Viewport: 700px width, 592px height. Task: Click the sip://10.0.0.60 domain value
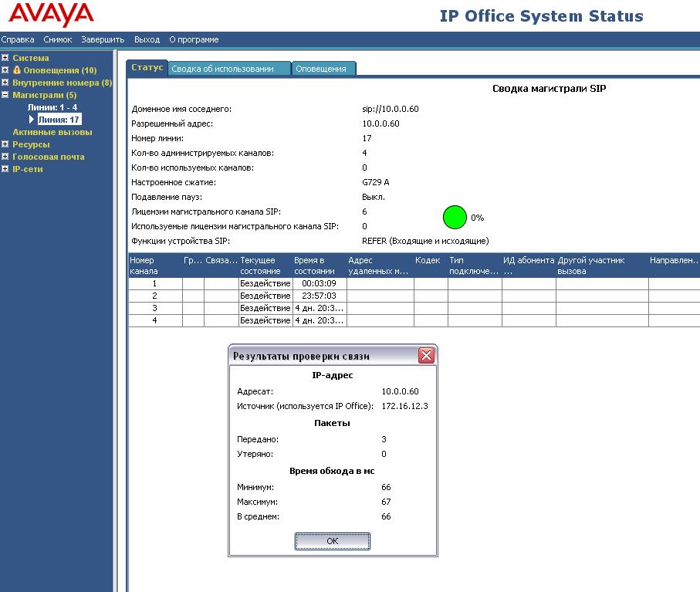(x=391, y=109)
